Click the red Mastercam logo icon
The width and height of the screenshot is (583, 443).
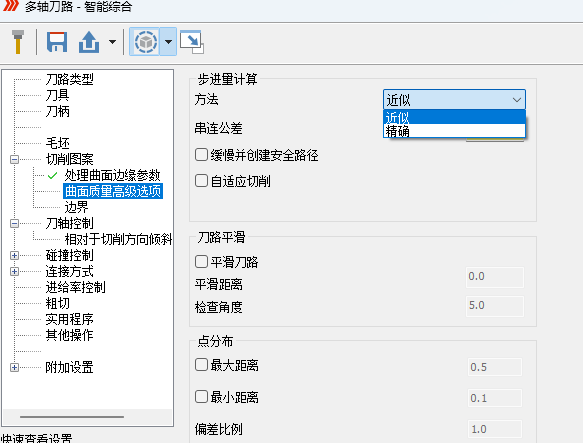tap(10, 6)
